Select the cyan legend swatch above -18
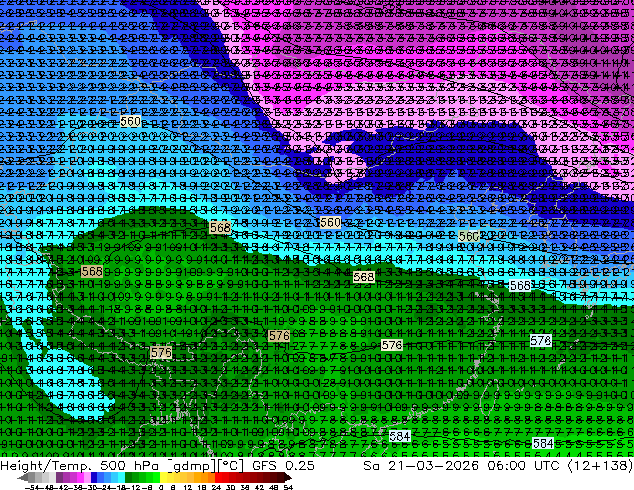 point(121,477)
